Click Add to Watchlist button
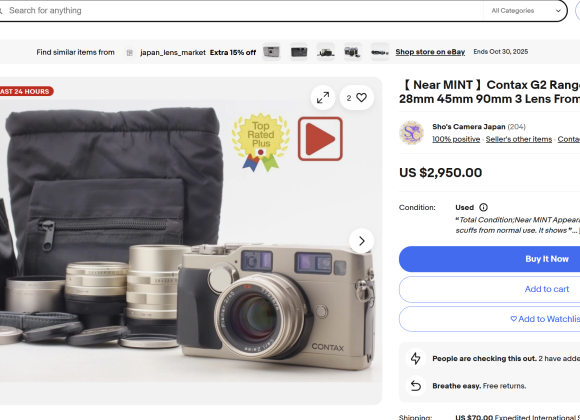 pyautogui.click(x=489, y=319)
